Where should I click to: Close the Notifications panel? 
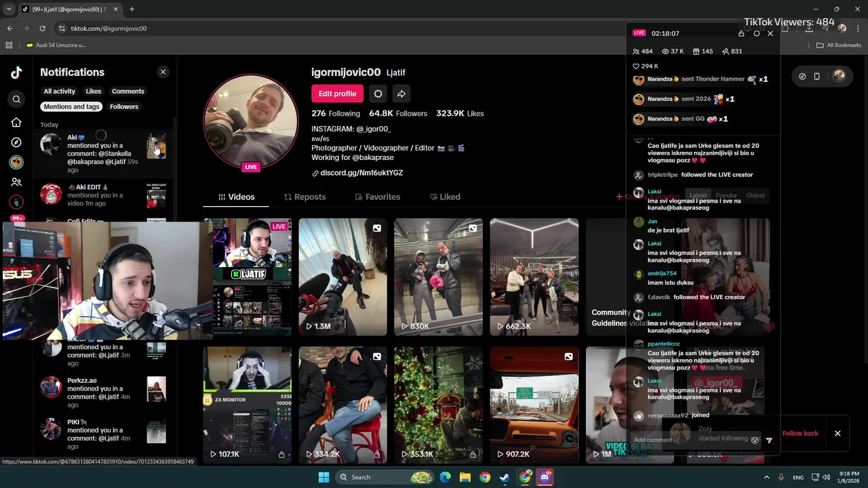[163, 72]
